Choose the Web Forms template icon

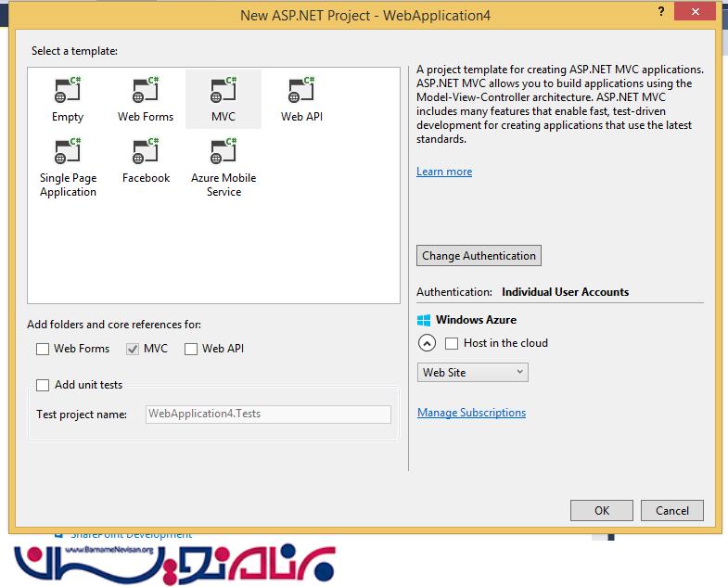(146, 99)
